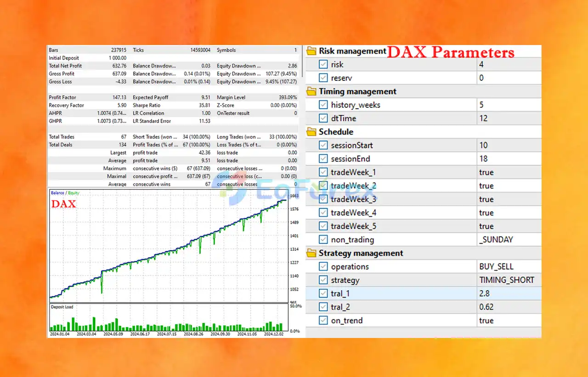Click the Gross Loss value -4.33
Image resolution: width=588 pixels, height=377 pixels.
120,82
